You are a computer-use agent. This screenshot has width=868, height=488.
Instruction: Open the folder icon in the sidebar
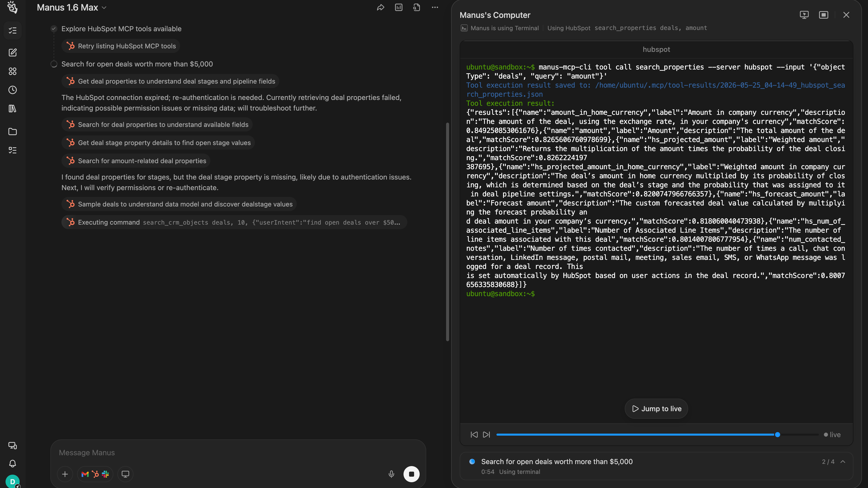[12, 132]
